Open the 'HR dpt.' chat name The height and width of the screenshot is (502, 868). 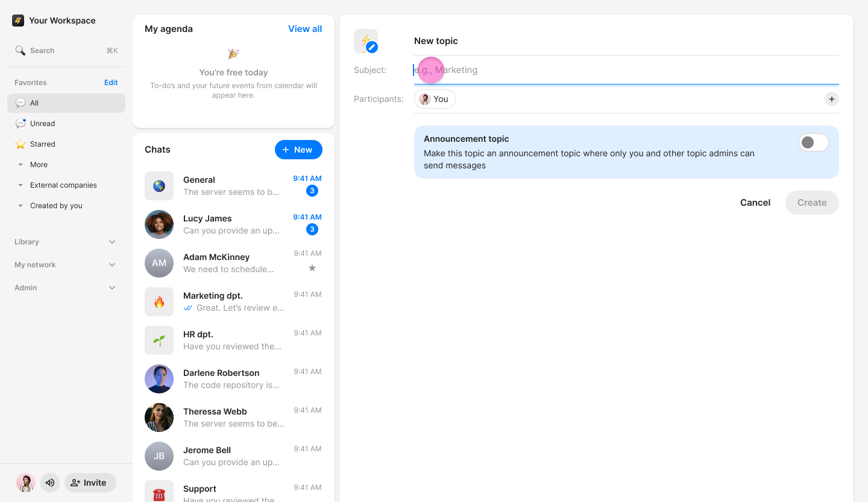click(x=198, y=334)
